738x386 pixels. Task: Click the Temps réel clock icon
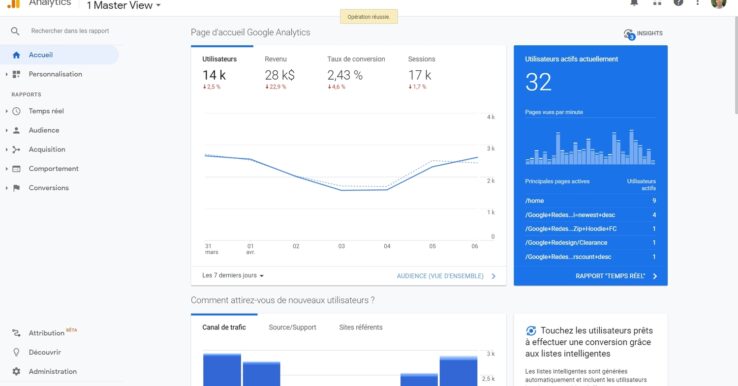[x=16, y=111]
